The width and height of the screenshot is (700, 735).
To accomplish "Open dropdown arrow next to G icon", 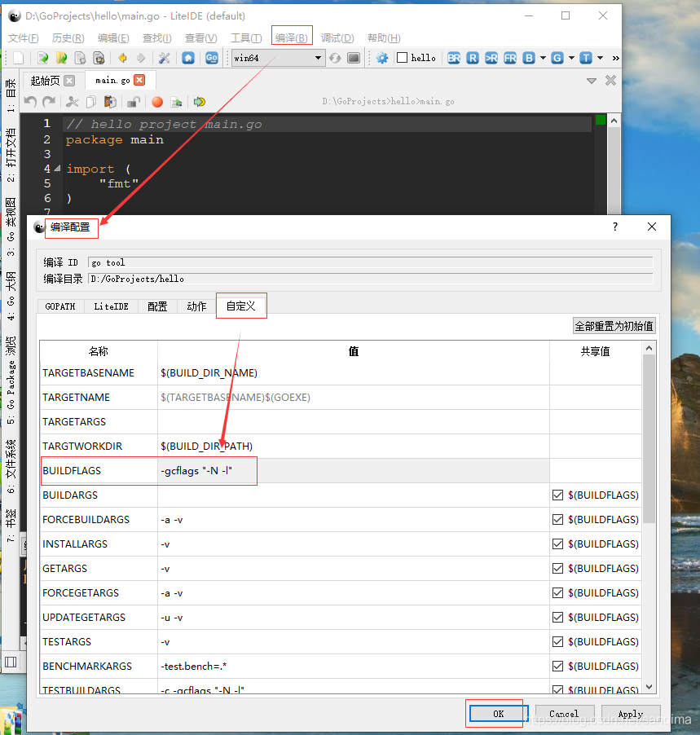I will 571,58.
